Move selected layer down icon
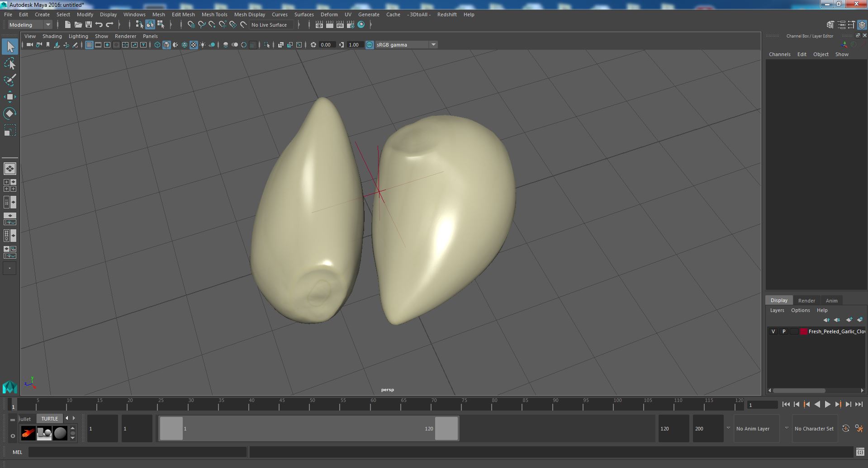This screenshot has height=468, width=868. pyautogui.click(x=837, y=320)
